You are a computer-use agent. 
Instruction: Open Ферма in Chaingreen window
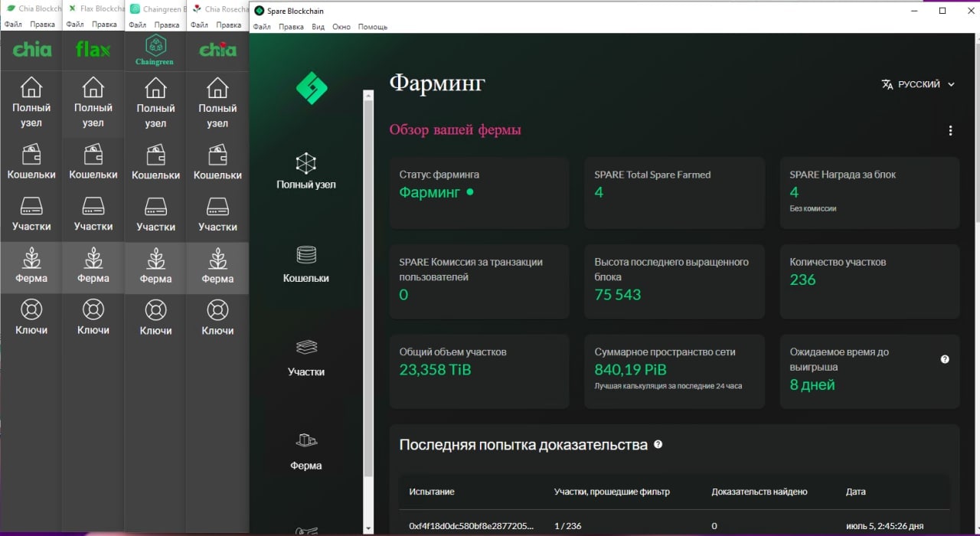[155, 266]
